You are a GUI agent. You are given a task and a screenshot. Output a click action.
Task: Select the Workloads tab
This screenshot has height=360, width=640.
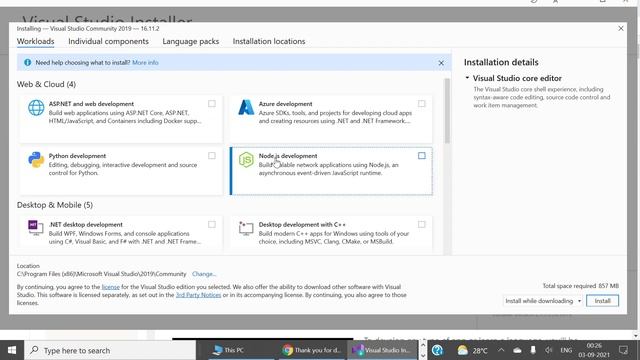point(36,41)
